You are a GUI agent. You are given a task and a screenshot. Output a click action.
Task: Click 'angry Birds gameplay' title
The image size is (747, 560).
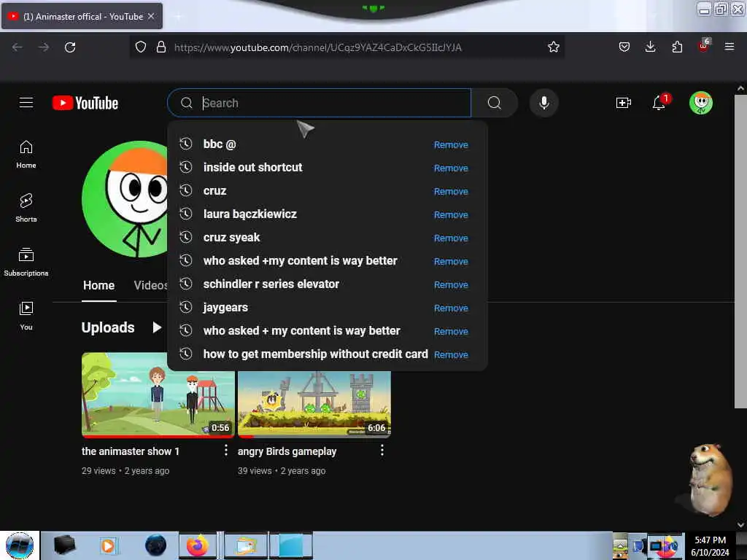click(x=287, y=451)
